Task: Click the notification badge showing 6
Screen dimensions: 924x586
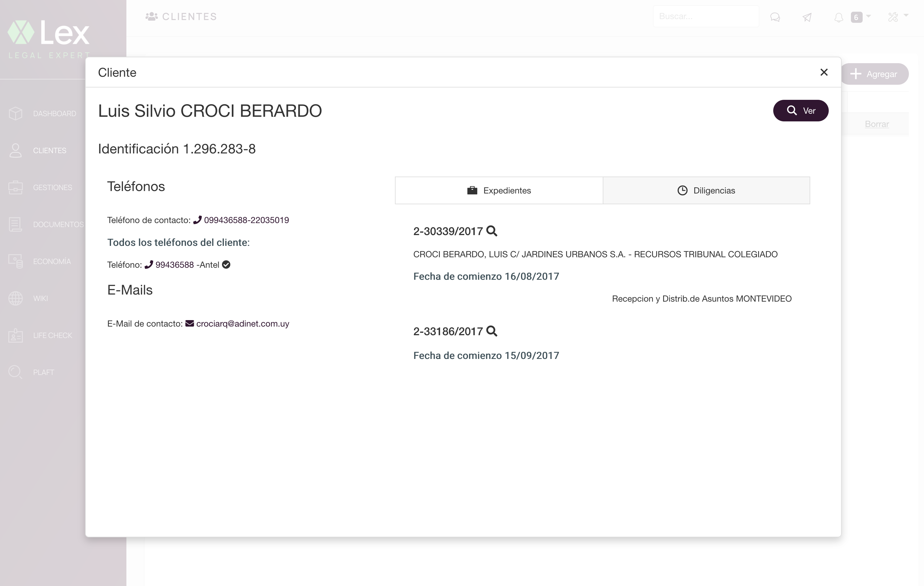Action: tap(856, 17)
